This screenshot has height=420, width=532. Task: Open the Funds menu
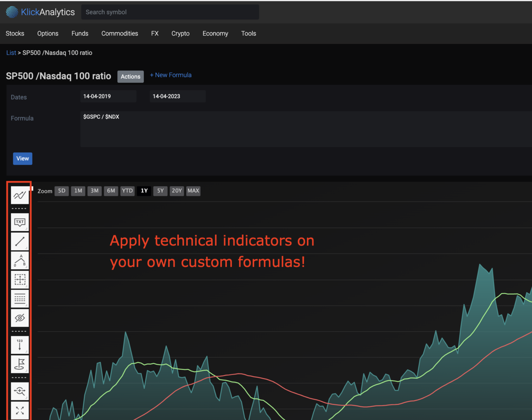[80, 33]
